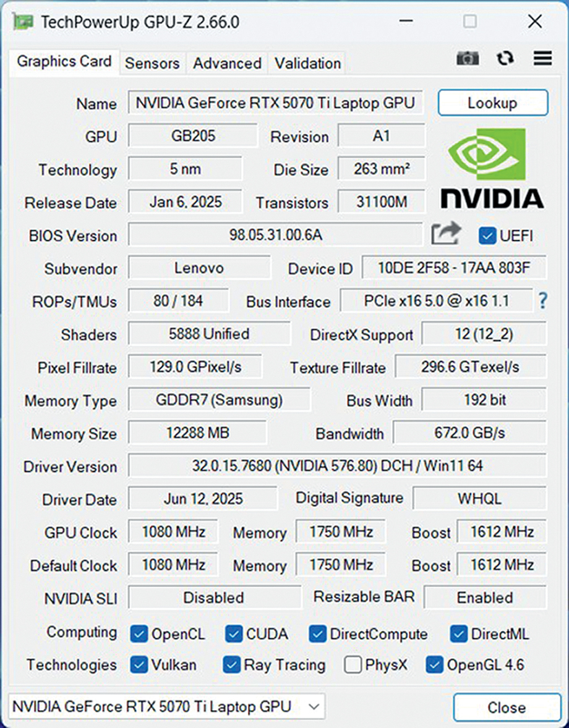Capture a GPU-Z screenshot with the camera icon

tap(468, 58)
